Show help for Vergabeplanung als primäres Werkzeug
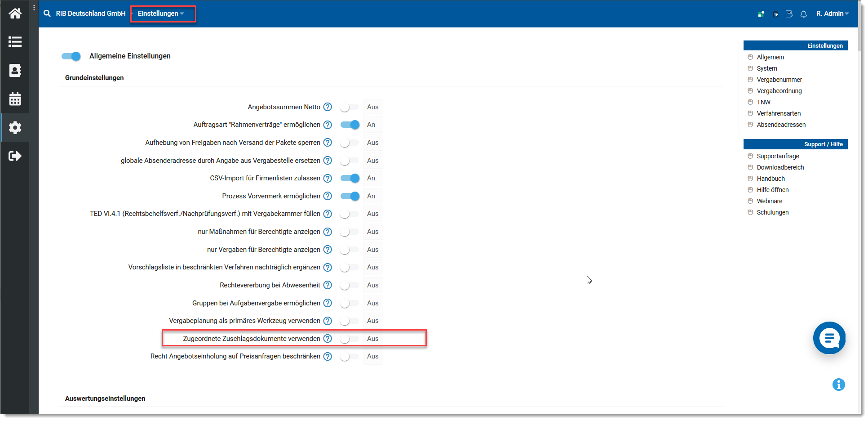 (328, 321)
